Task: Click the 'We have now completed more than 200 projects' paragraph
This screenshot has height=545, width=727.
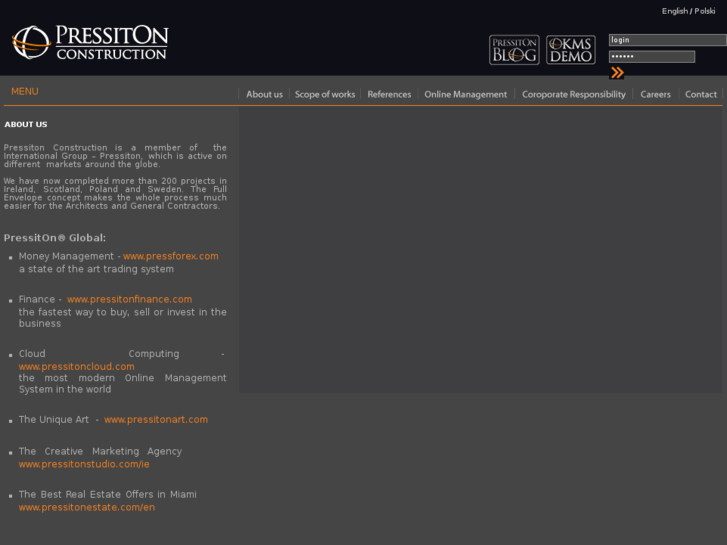Action: 115,193
